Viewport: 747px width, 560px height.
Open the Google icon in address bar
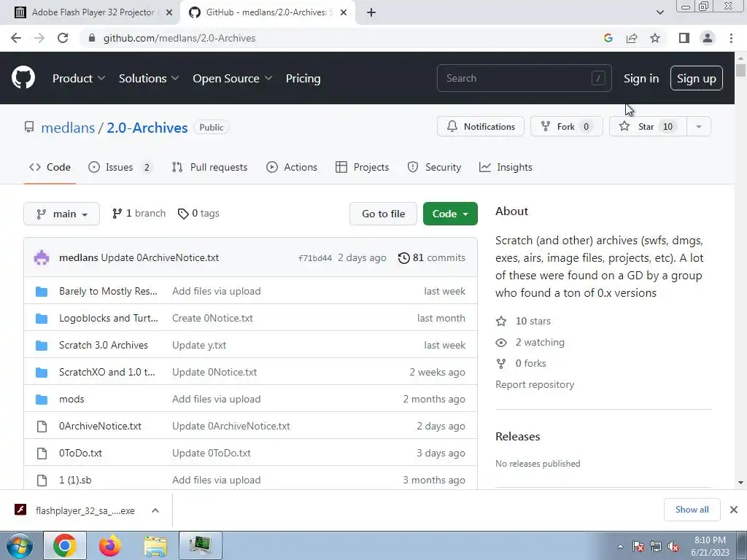608,38
